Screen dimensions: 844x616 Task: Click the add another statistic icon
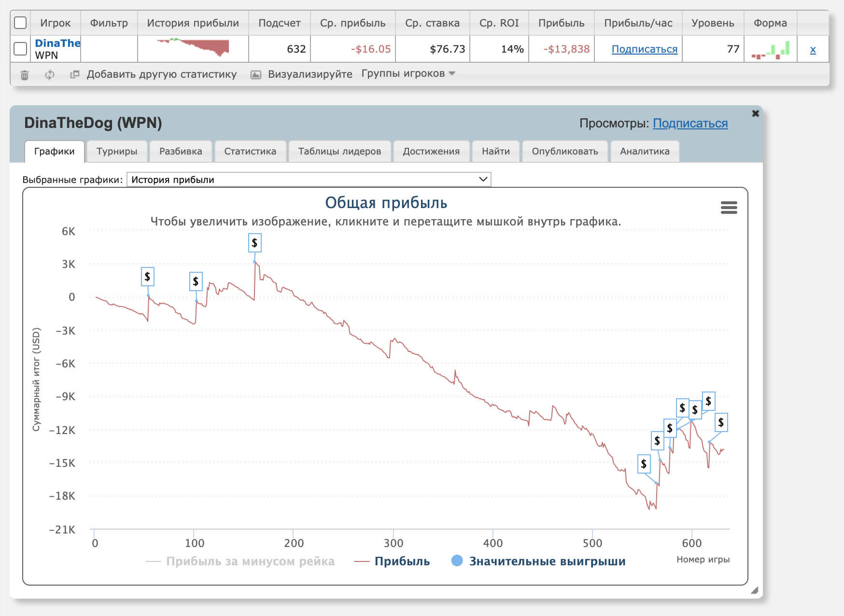pyautogui.click(x=74, y=74)
